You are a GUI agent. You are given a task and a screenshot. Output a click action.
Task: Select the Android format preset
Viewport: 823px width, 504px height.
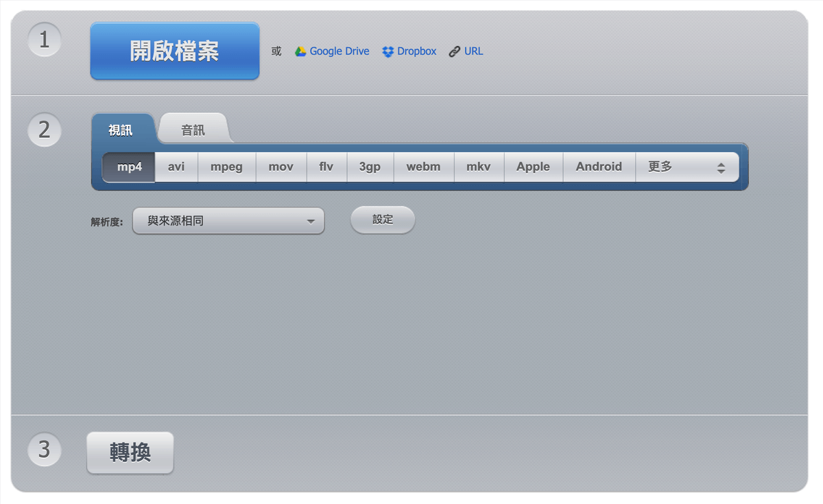599,167
